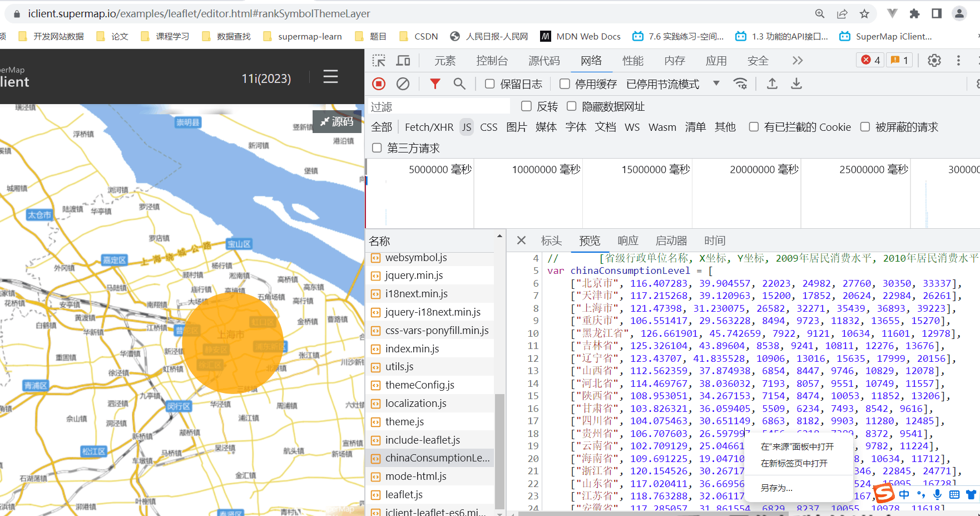Select the inspect element picker icon
This screenshot has width=980, height=516.
[379, 61]
